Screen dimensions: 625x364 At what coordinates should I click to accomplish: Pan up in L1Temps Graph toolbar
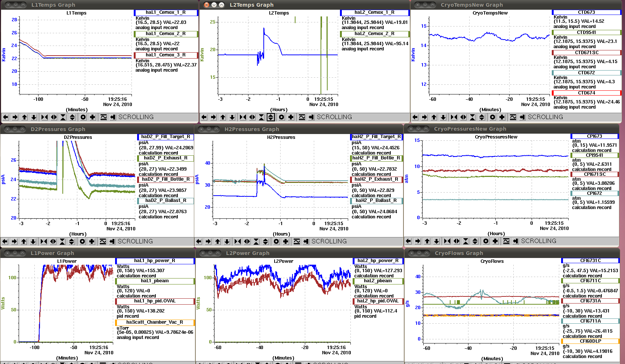[x=25, y=117]
